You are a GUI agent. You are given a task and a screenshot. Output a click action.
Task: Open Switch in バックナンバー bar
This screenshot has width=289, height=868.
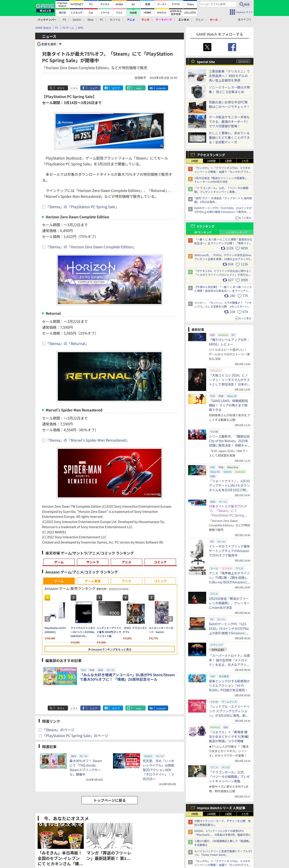[77, 20]
